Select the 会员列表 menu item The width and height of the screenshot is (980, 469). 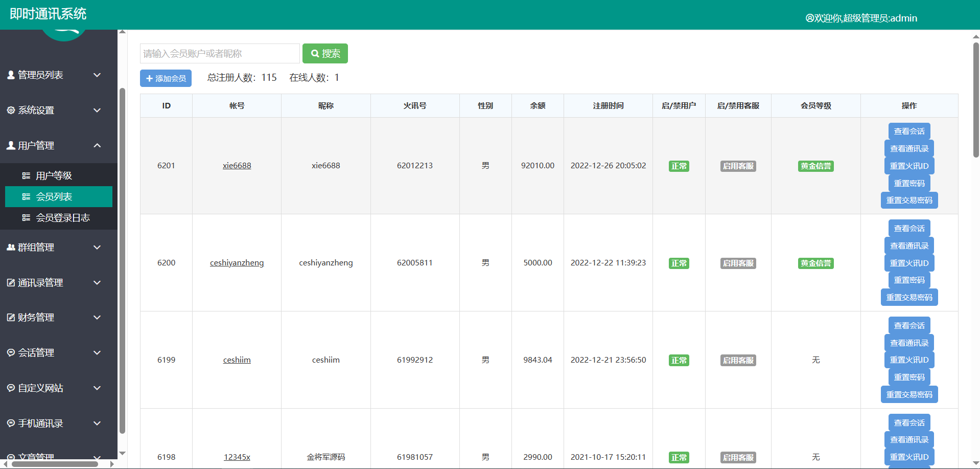click(54, 197)
